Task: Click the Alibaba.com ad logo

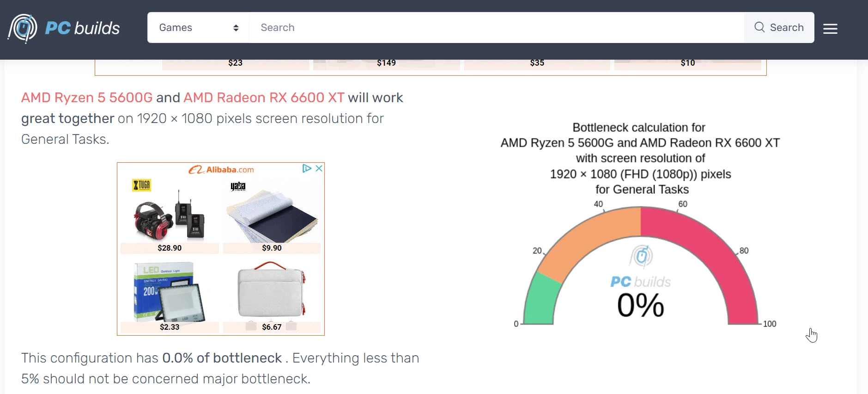Action: click(x=221, y=170)
